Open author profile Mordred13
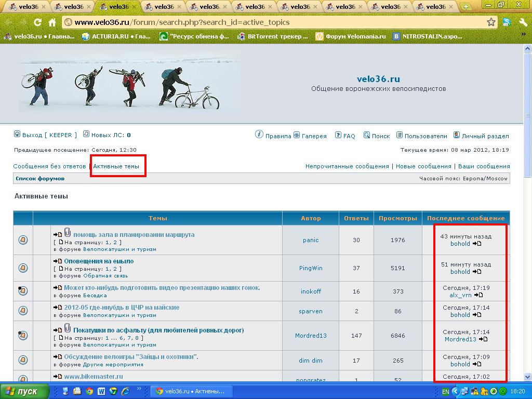 click(x=311, y=336)
